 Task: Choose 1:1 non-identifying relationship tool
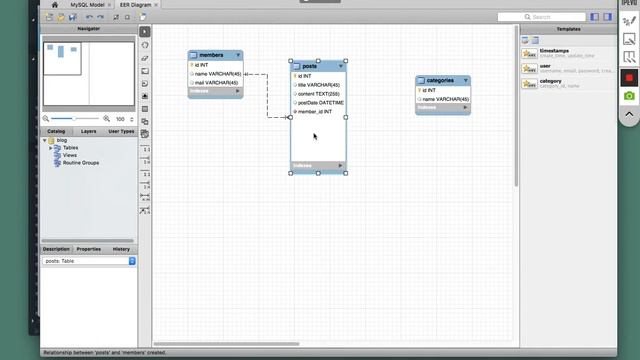pos(145,149)
